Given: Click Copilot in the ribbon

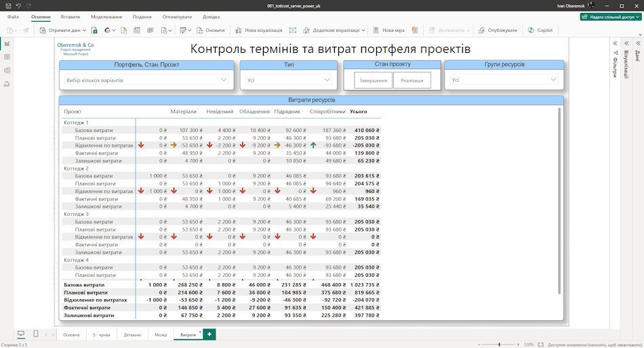Looking at the screenshot, I should [x=540, y=30].
